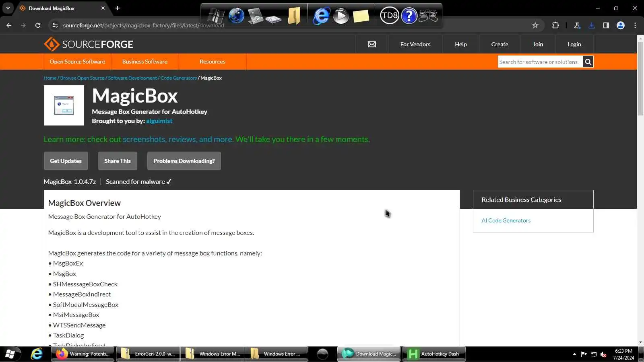Screen dimensions: 644x362
Task: Click the network computers icon in the dock
Action: (x=428, y=16)
